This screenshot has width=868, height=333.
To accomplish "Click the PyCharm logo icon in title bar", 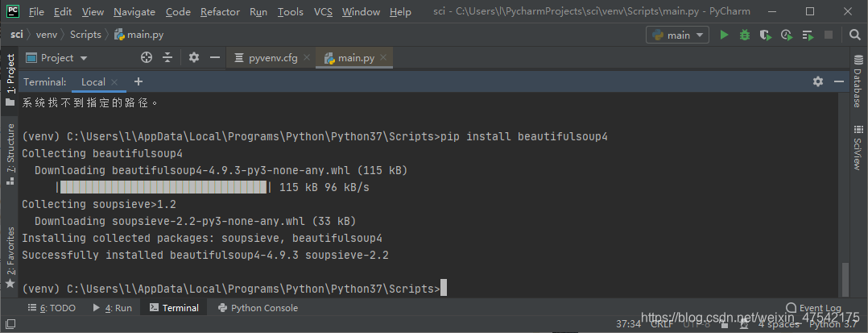I will pos(13,11).
